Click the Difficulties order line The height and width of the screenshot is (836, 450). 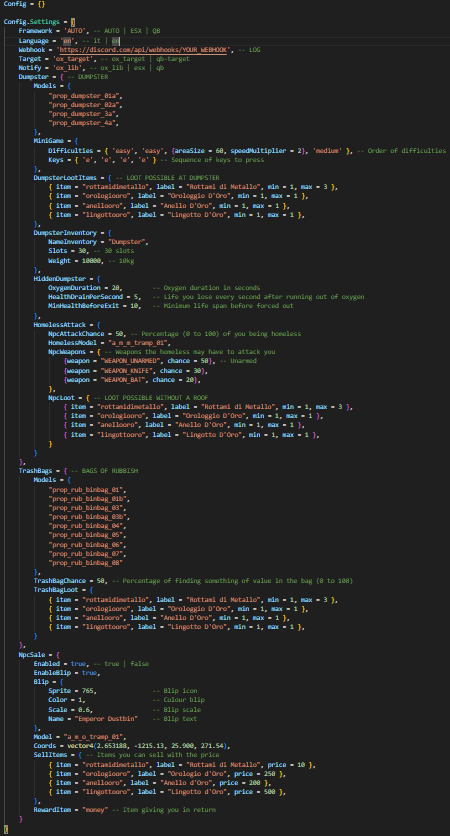[x=247, y=151]
